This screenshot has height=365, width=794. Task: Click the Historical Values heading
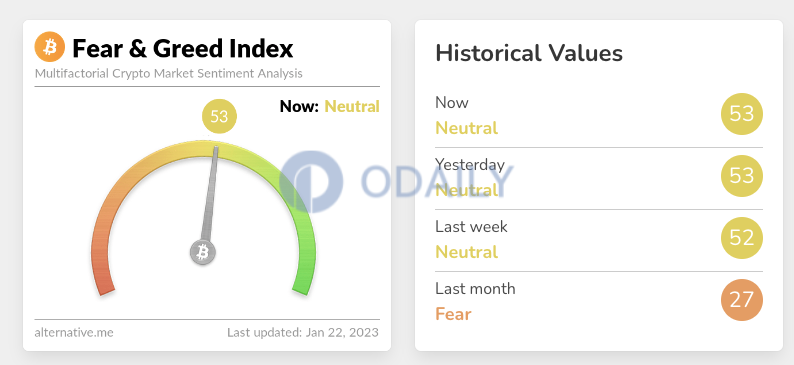pyautogui.click(x=529, y=53)
